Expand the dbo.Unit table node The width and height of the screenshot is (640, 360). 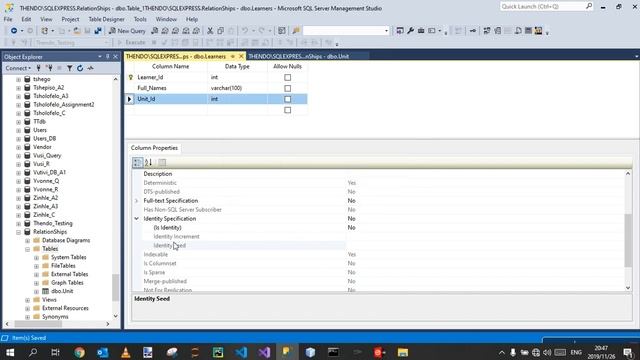(36, 291)
